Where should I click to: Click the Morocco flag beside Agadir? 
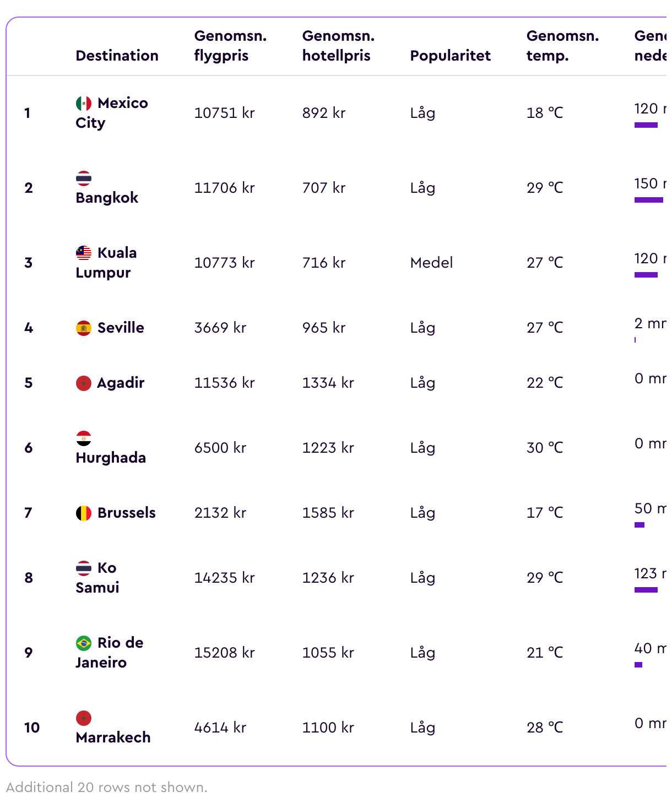tap(84, 383)
